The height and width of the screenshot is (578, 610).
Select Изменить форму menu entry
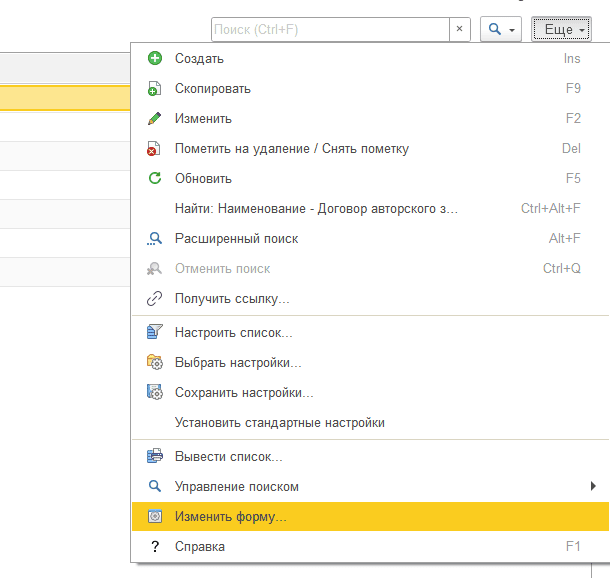231,517
